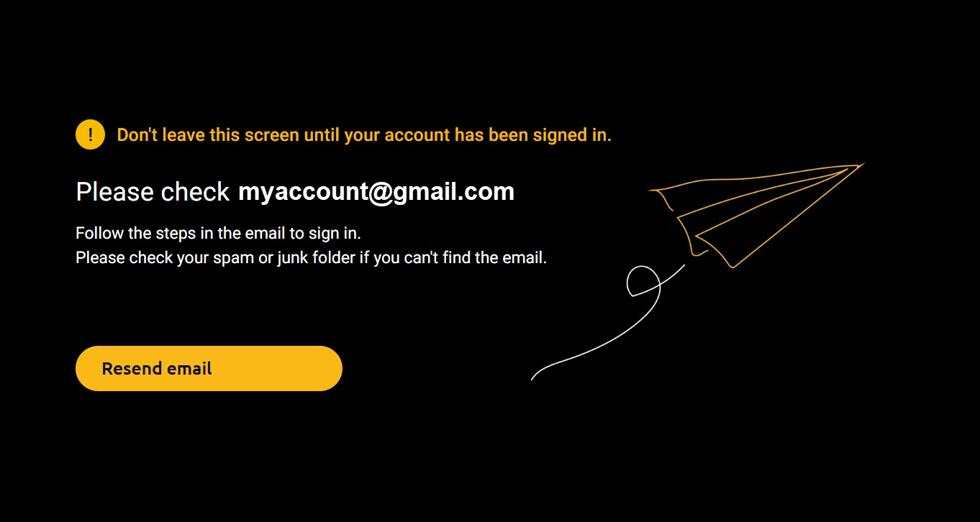Screen dimensions: 980x522
Task: Click the "Please check" heading text
Action: (x=153, y=192)
